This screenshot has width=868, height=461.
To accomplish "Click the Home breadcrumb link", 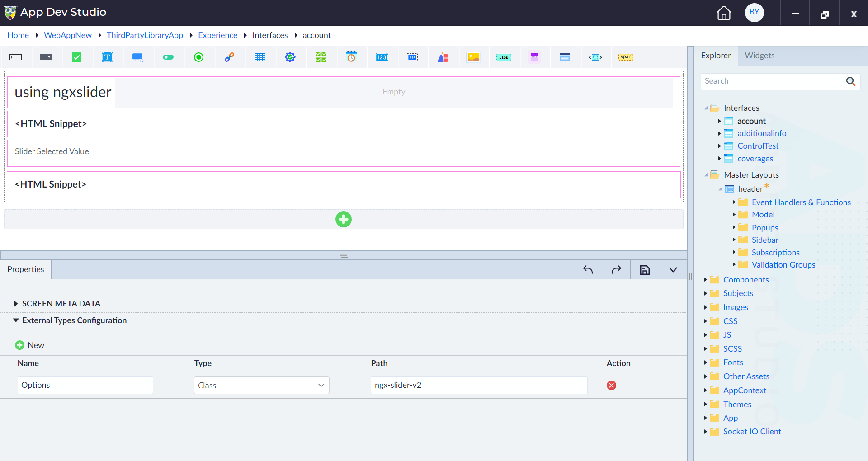I will coord(18,35).
